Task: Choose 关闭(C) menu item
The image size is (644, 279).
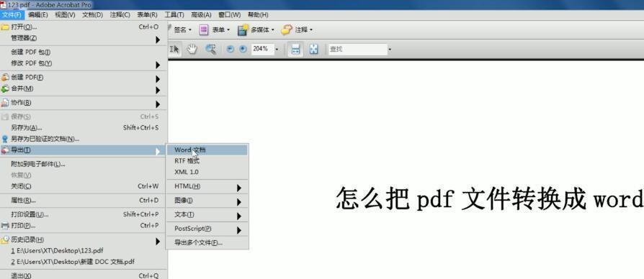Action: click(x=84, y=186)
